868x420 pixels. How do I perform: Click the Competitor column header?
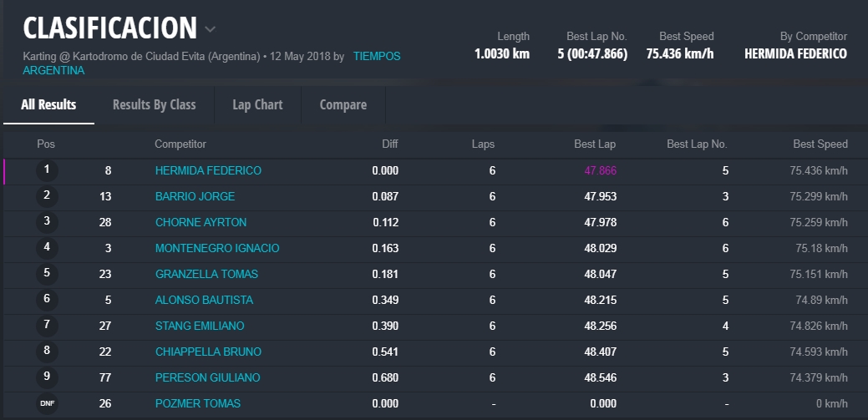180,144
